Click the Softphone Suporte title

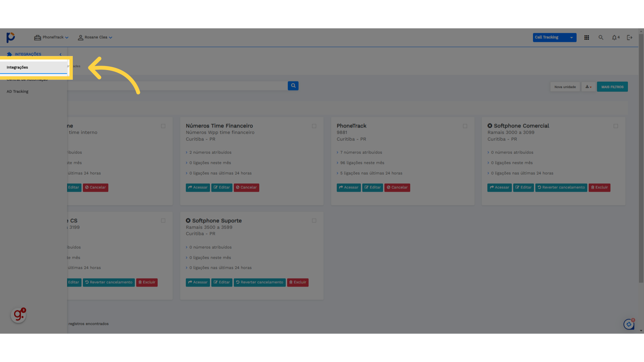[x=217, y=221]
